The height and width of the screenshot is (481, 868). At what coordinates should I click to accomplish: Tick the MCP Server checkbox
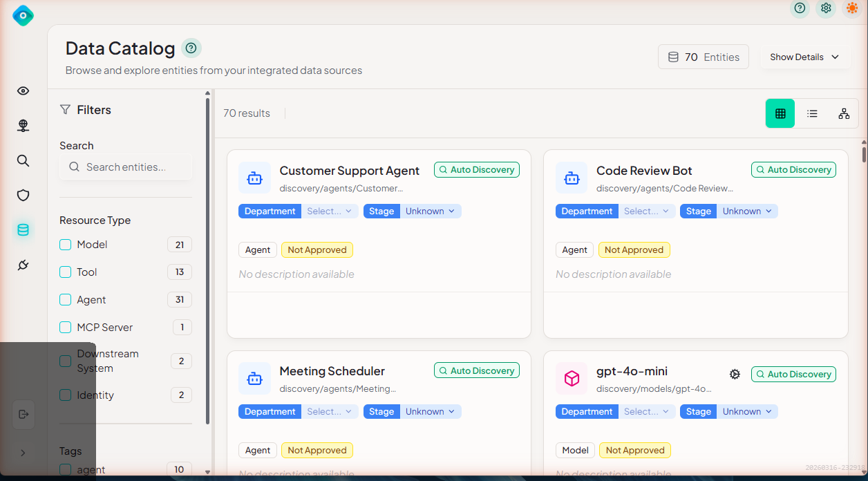66,328
